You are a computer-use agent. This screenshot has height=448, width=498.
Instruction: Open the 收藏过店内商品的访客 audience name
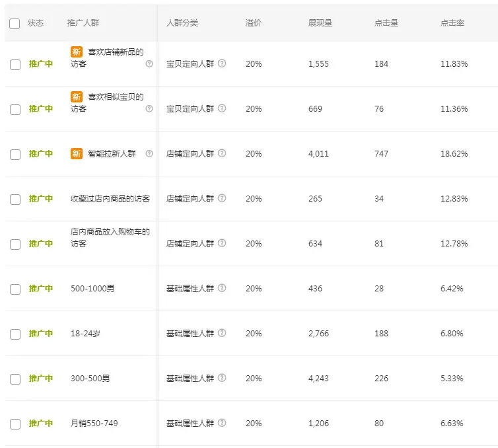(110, 198)
